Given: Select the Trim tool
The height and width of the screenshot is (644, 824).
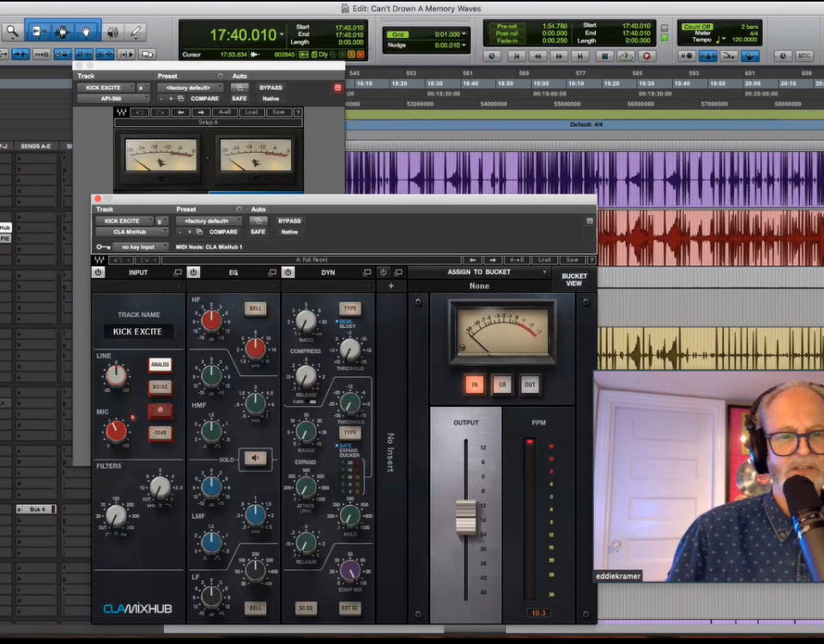Looking at the screenshot, I should pyautogui.click(x=39, y=32).
